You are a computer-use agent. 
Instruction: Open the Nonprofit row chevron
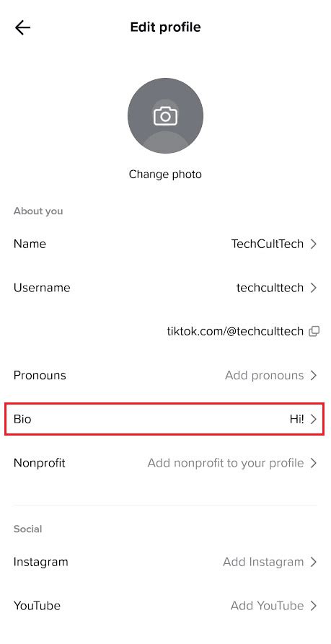pos(314,463)
